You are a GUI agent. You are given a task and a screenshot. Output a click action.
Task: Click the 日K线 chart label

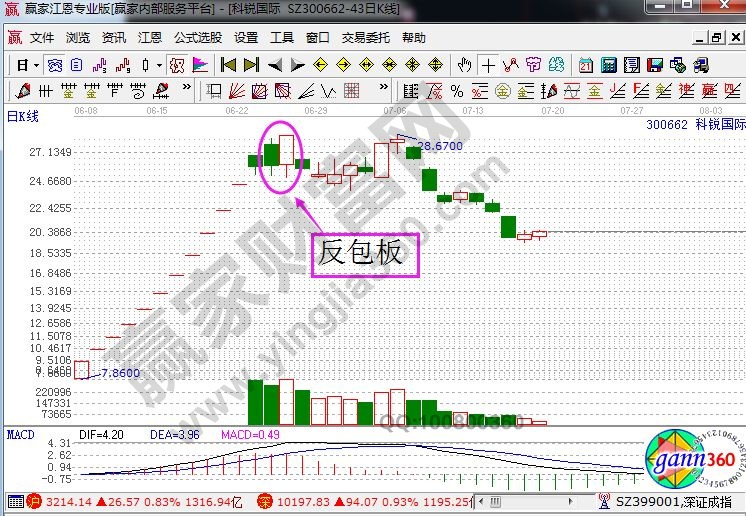click(22, 116)
